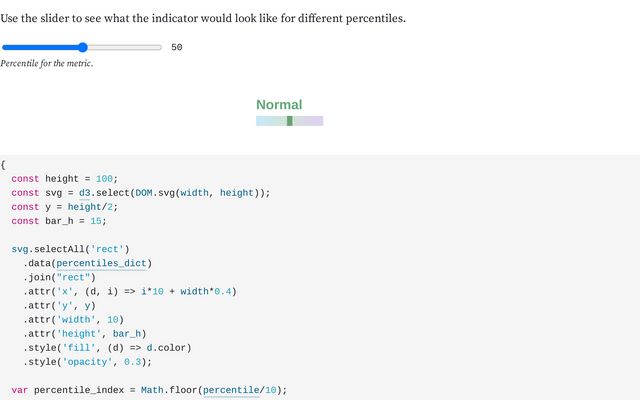
Task: Click the 'selectAll' method call in the code
Action: (x=68, y=249)
